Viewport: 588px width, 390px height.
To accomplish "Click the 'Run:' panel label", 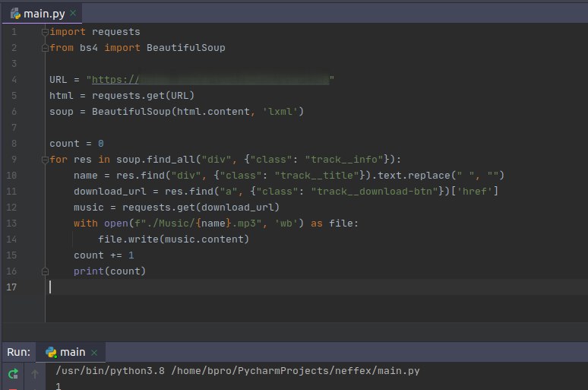I will coord(19,352).
